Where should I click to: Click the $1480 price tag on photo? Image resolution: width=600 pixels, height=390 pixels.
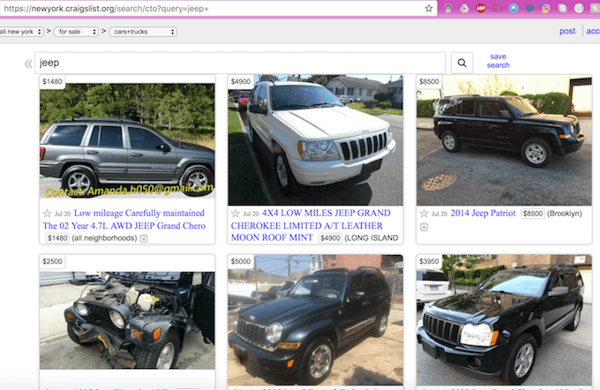point(52,82)
